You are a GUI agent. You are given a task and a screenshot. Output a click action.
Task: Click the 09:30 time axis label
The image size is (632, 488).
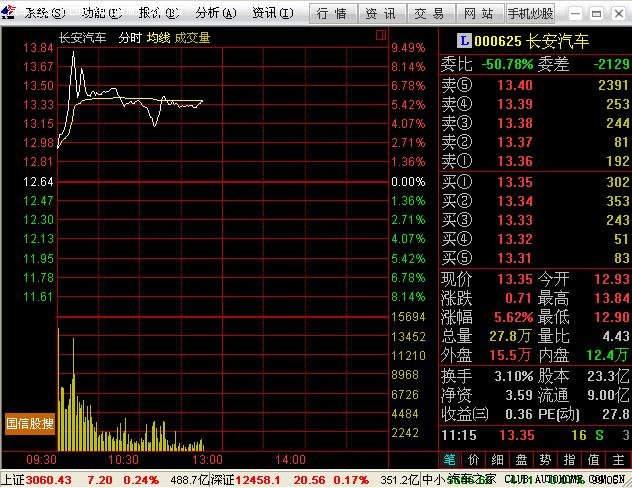coord(42,460)
